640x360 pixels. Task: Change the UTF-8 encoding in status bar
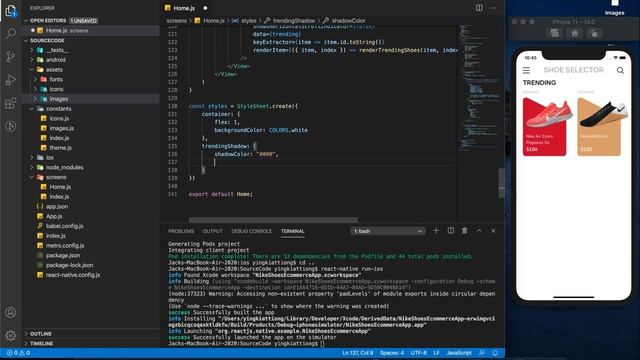(x=418, y=353)
